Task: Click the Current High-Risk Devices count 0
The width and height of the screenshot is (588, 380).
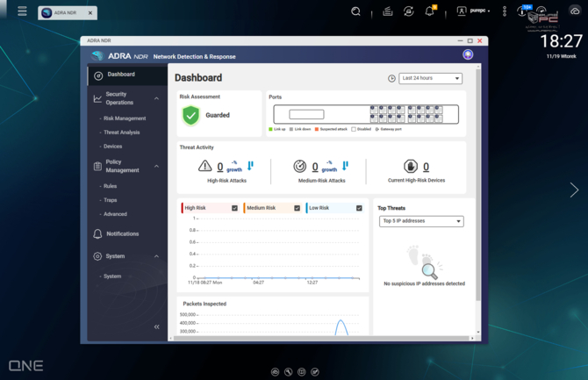Action: 426,167
